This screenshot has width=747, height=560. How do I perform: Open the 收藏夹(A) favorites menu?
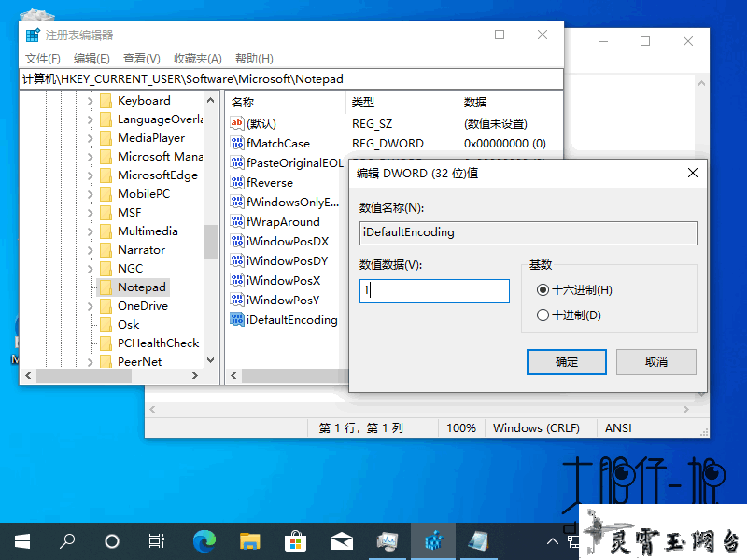(x=198, y=59)
